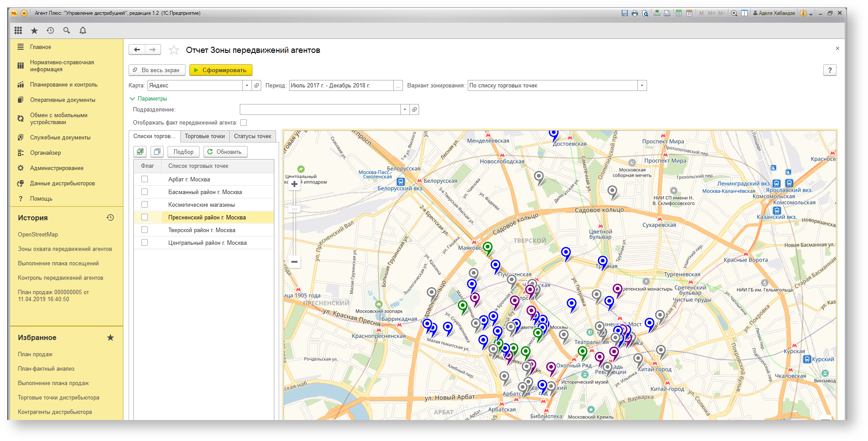Image resolution: width=868 pixels, height=441 pixels.
Task: Open OpenStreetMap from history
Action: point(38,235)
